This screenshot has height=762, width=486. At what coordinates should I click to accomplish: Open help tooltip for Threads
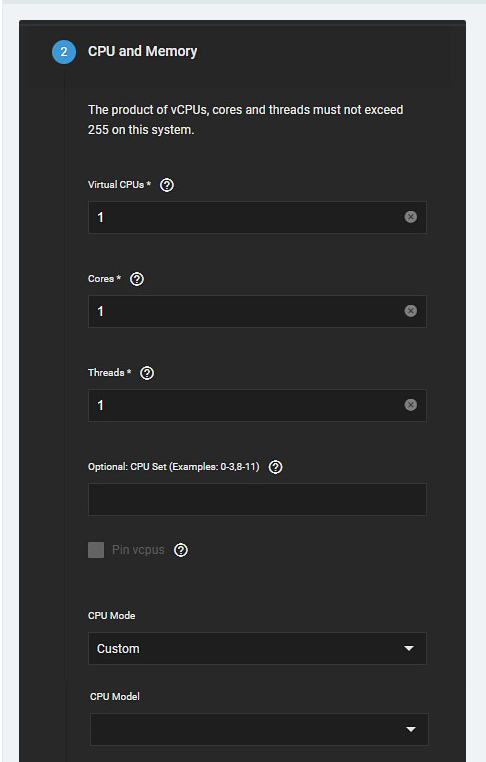147,373
